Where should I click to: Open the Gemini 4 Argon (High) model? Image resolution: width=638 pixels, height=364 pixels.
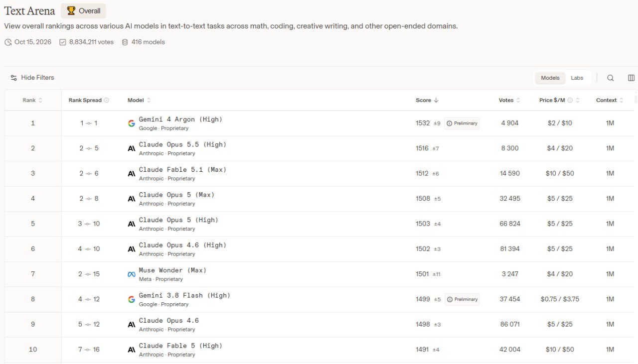pyautogui.click(x=180, y=120)
